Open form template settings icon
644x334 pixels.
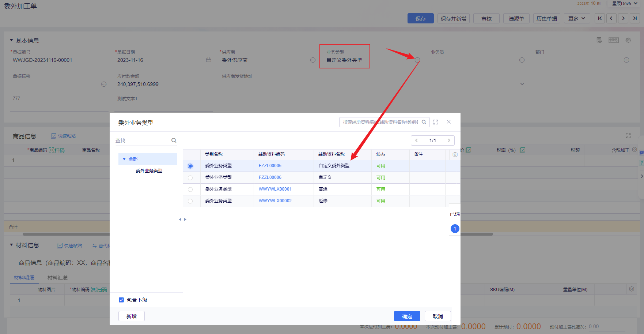click(x=599, y=40)
